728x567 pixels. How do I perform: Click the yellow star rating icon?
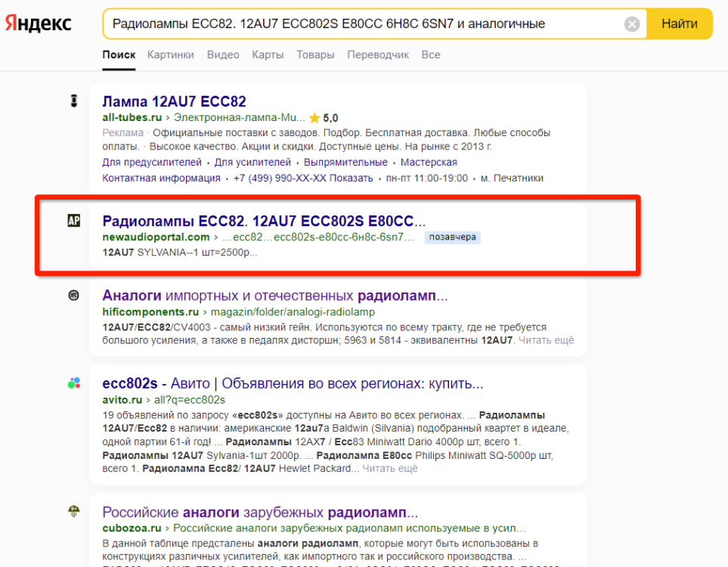click(x=314, y=118)
